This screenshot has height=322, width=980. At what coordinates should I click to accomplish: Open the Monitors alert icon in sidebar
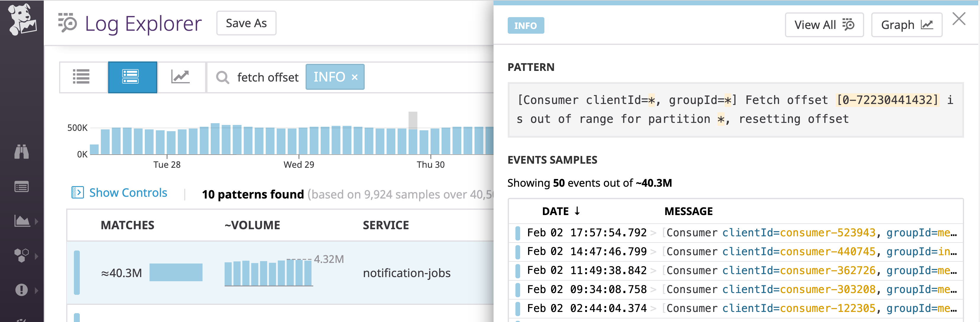tap(22, 289)
